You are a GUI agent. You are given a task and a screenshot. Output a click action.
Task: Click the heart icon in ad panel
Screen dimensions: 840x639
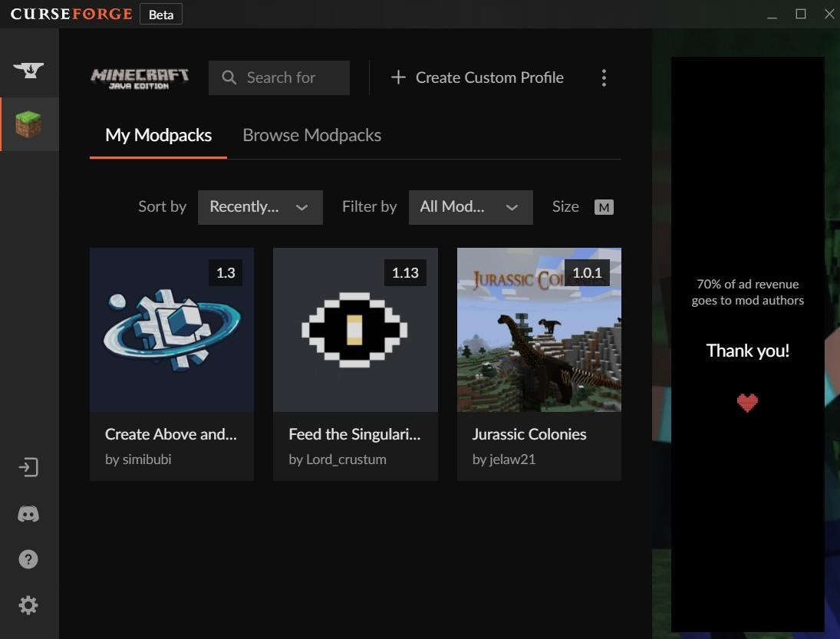(747, 402)
